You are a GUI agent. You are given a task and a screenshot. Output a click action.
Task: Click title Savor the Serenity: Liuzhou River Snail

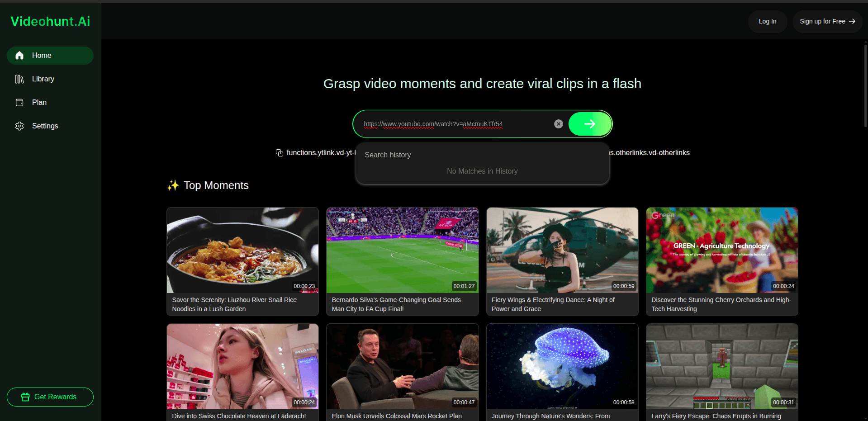click(x=234, y=304)
